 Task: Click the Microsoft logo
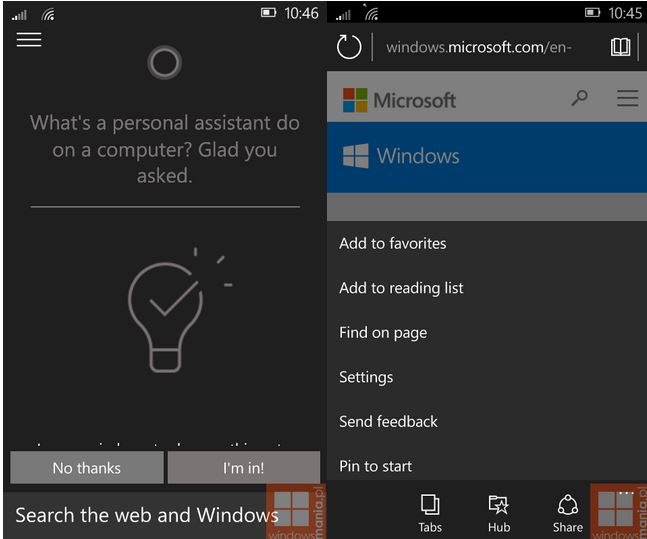pyautogui.click(x=399, y=100)
